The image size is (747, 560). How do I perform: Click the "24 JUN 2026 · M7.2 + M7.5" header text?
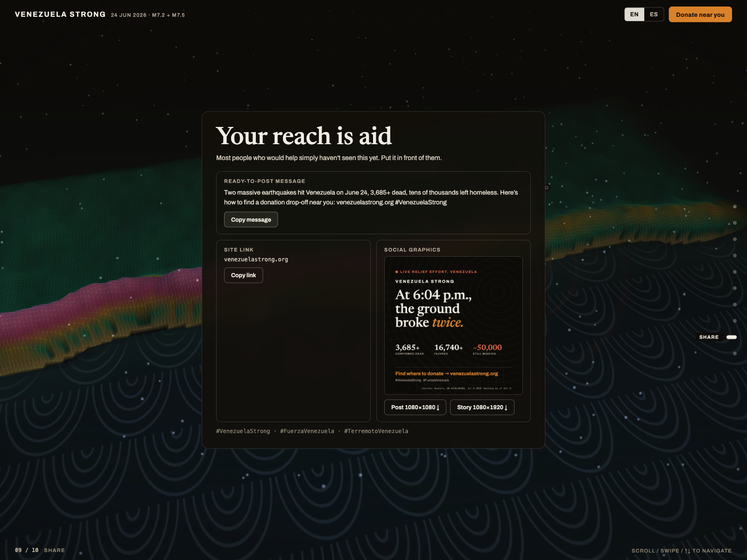pos(148,15)
